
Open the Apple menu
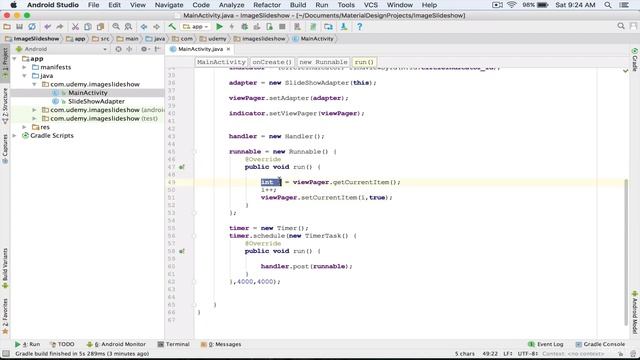(x=13, y=5)
